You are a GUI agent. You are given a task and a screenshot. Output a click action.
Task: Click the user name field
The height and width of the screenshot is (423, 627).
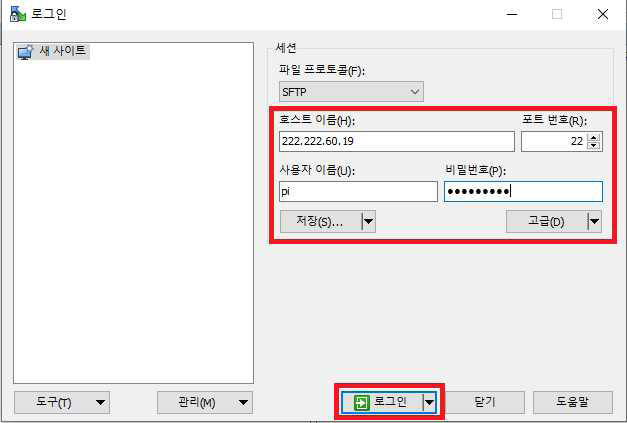[358, 192]
